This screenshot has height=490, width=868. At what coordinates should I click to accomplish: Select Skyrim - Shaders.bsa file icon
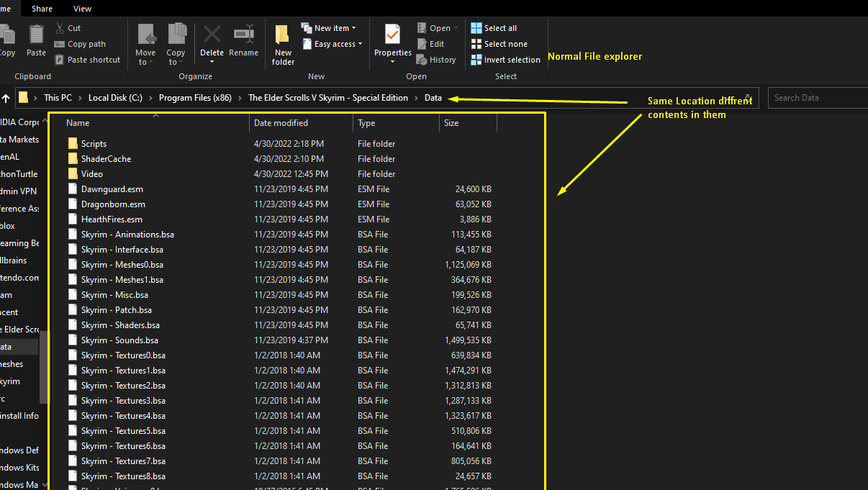(72, 325)
